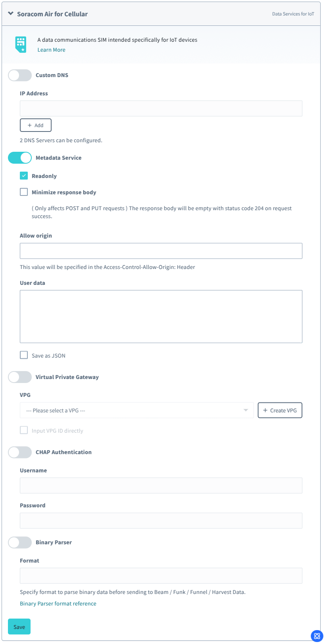Screen dimensions: 325x644
Task: Check Input VPG ID directly
Action: 24,430
